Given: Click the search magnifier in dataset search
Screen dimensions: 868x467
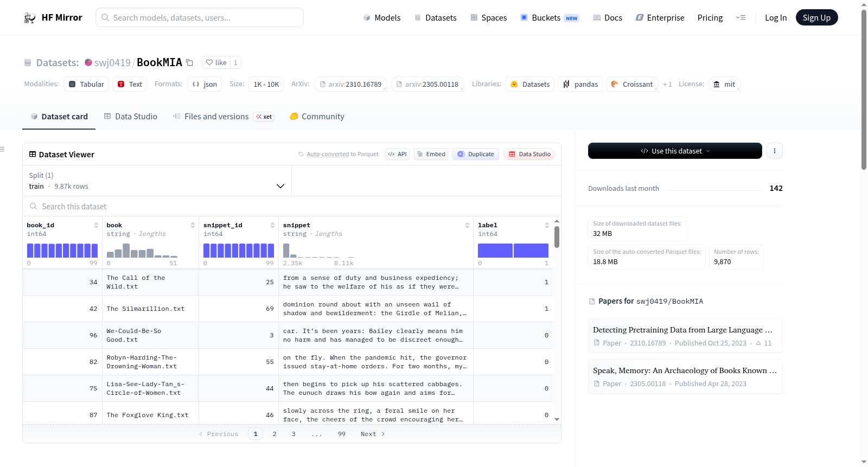Looking at the screenshot, I should pyautogui.click(x=34, y=207).
